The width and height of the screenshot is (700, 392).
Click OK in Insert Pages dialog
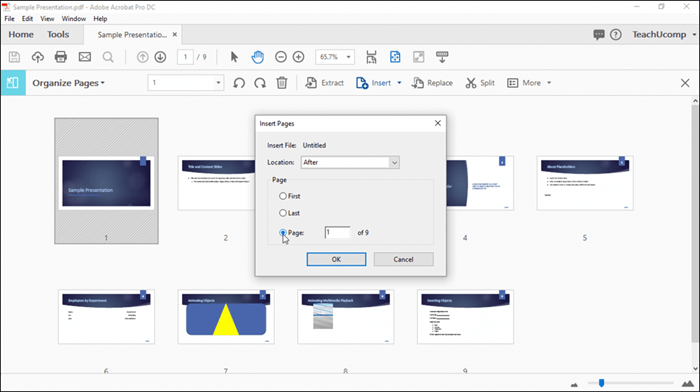pos(336,259)
